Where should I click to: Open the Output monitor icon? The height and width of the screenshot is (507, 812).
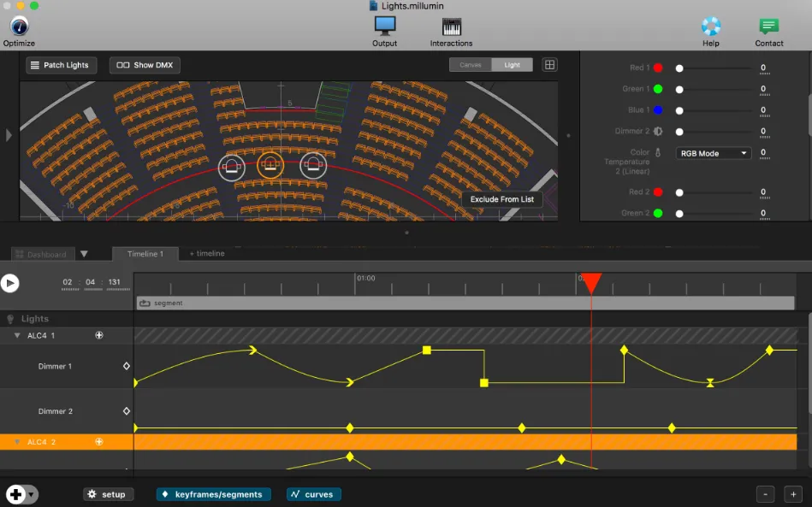[385, 26]
